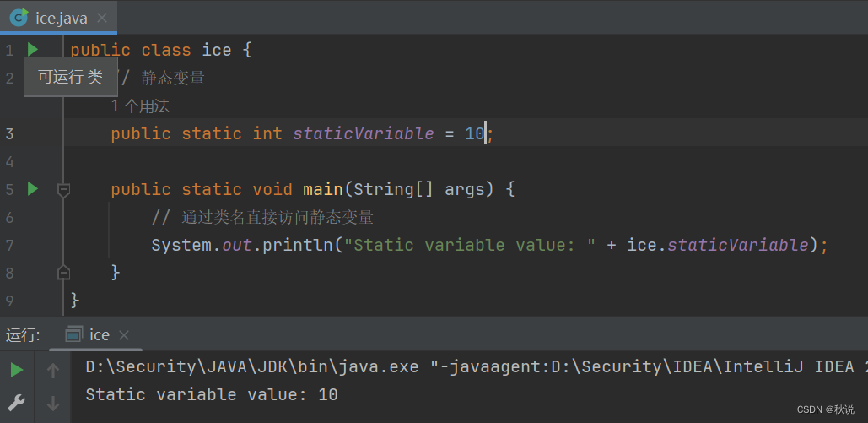Click class name ice on line 1
Screen dimensions: 868x423
click(x=217, y=50)
